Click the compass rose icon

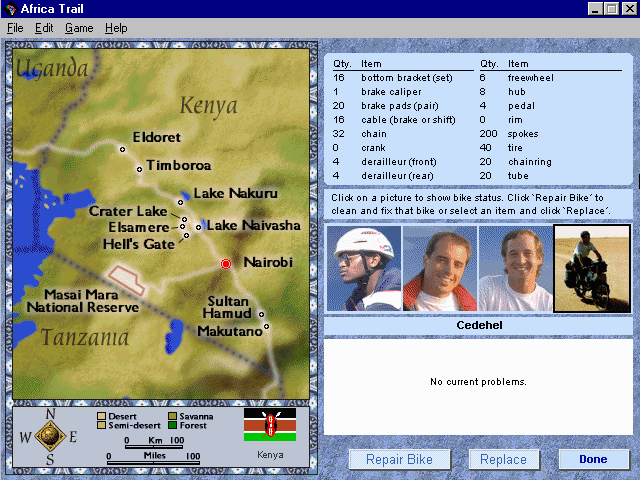tap(50, 436)
